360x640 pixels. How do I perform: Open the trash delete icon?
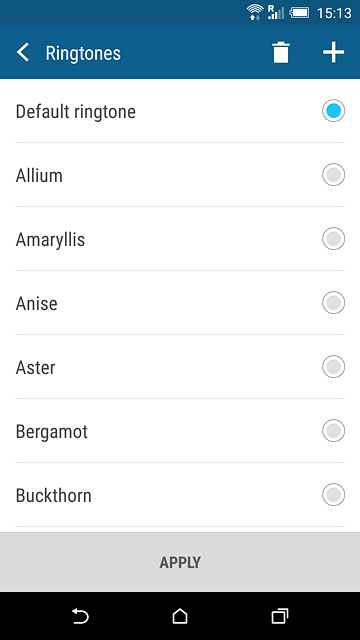(281, 53)
